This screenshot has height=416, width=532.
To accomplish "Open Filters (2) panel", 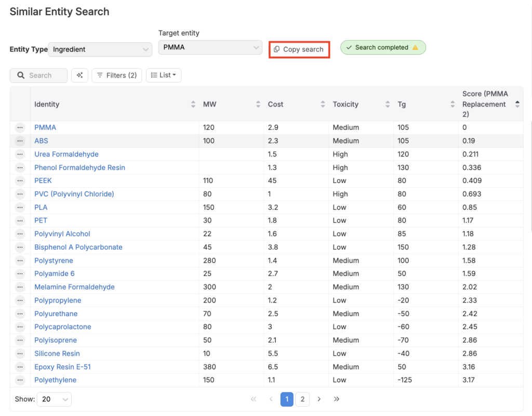I will (117, 75).
